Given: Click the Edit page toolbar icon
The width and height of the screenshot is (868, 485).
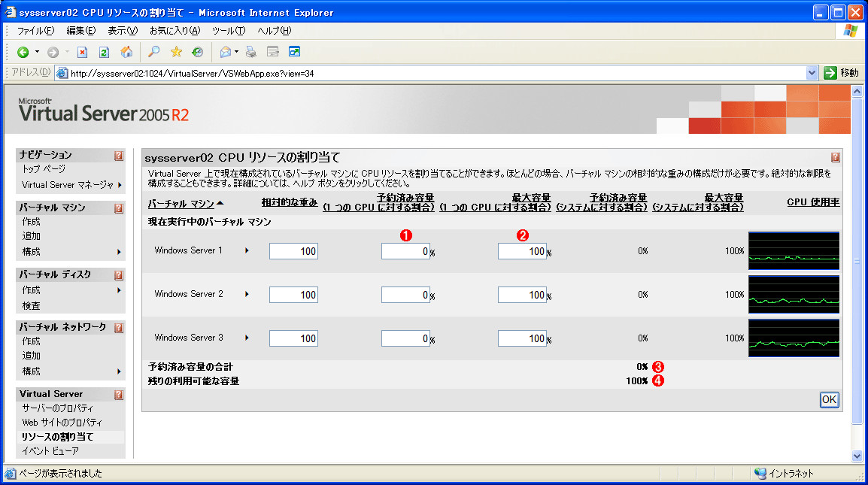Looking at the screenshot, I should click(273, 52).
